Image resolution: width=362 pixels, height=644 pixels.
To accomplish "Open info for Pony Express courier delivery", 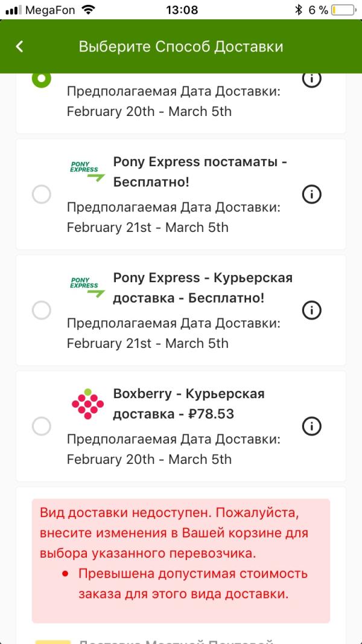I will click(x=311, y=311).
